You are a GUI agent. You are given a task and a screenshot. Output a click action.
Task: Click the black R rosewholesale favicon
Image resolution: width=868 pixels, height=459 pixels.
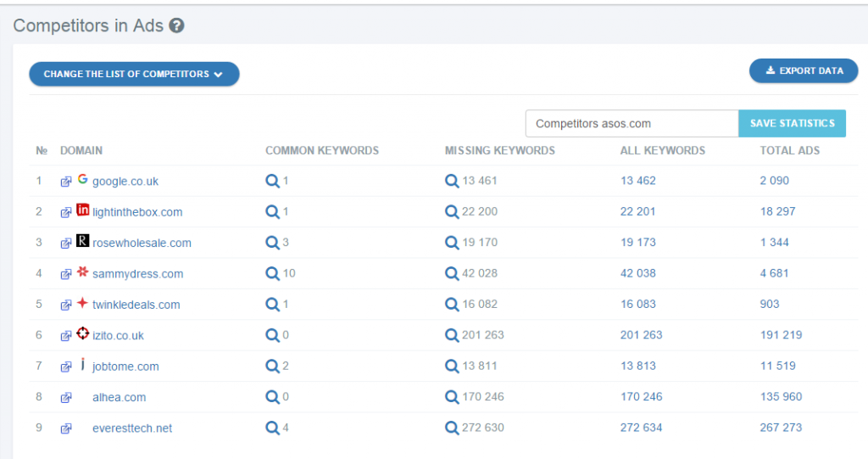click(82, 241)
